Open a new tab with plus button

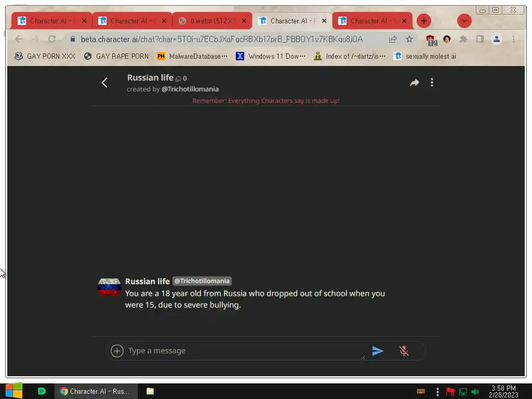[424, 21]
